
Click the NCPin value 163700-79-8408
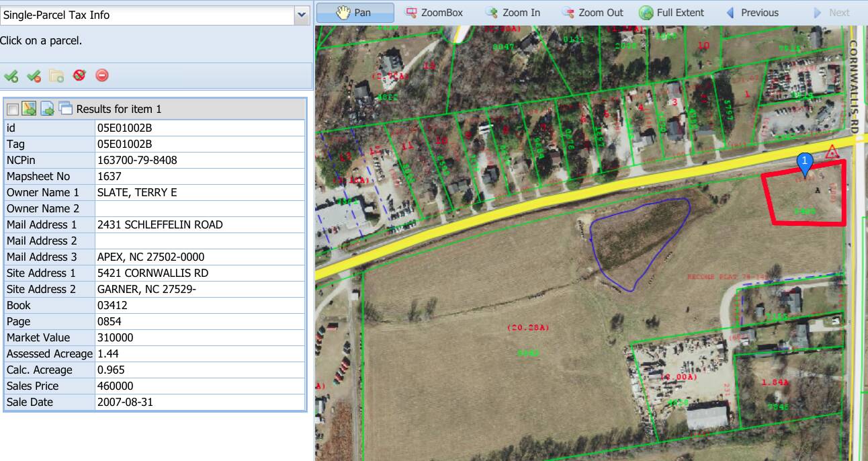(137, 161)
